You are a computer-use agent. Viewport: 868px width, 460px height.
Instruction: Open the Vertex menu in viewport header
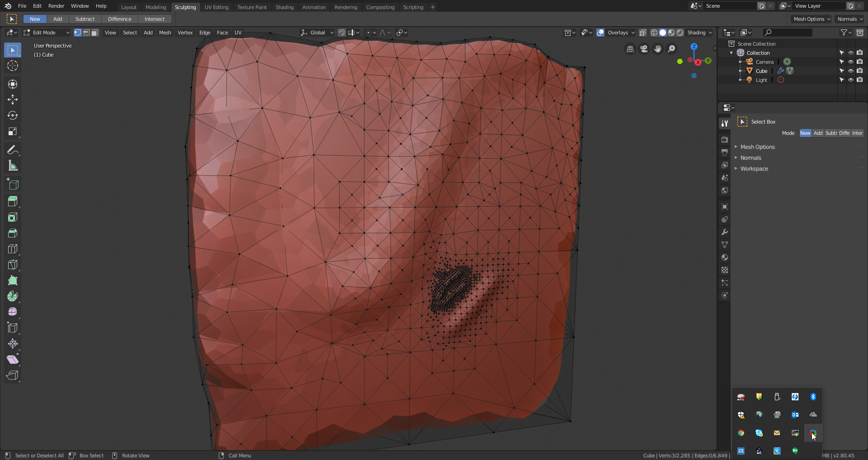coord(185,33)
